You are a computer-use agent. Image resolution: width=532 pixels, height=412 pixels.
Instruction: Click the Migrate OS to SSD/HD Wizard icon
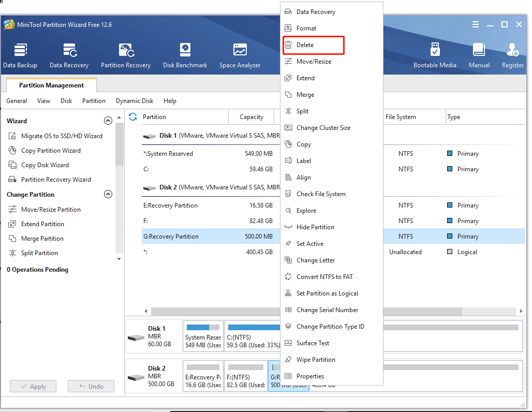pos(12,136)
